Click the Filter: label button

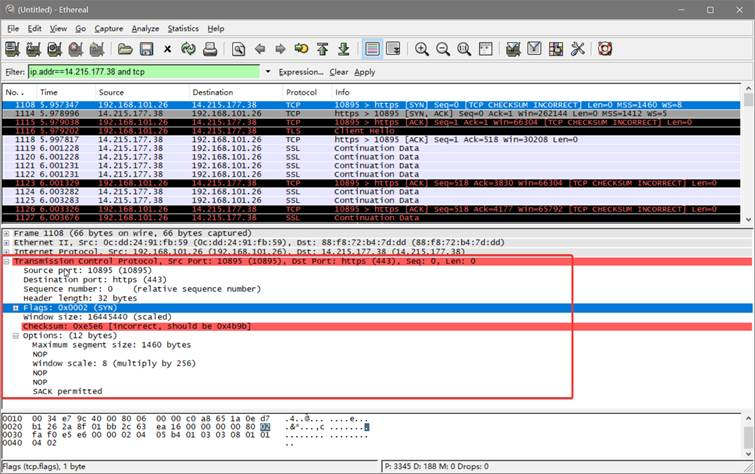point(14,72)
